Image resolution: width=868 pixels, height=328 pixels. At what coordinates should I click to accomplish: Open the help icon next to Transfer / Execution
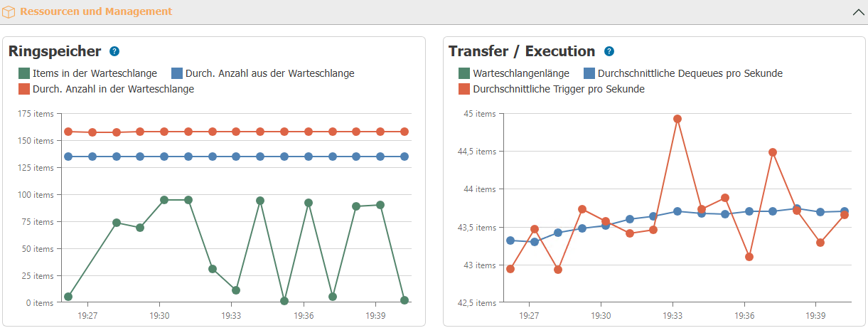pyautogui.click(x=609, y=51)
